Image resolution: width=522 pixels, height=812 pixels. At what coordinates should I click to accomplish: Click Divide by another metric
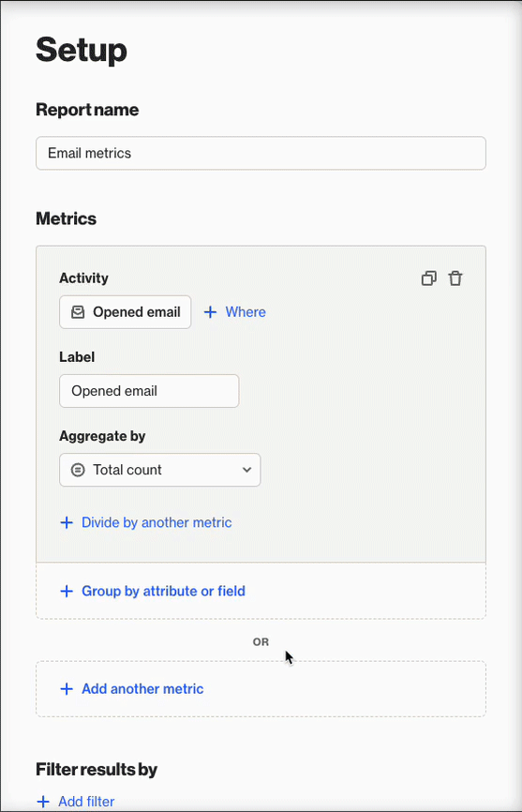[x=146, y=522]
